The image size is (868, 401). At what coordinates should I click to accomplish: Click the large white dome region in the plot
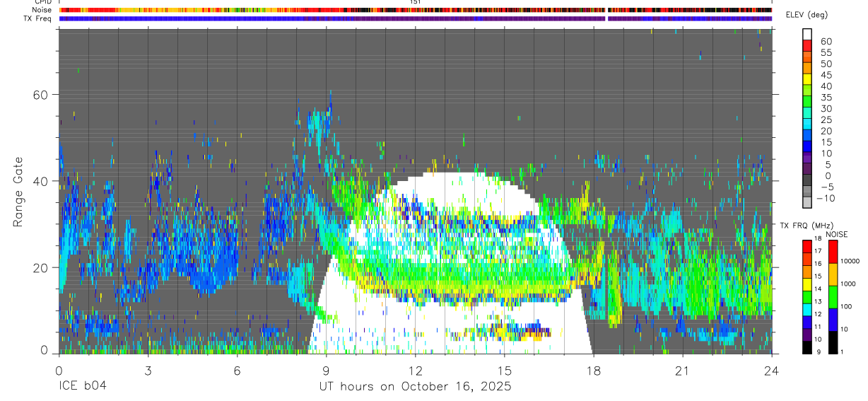coord(452,263)
